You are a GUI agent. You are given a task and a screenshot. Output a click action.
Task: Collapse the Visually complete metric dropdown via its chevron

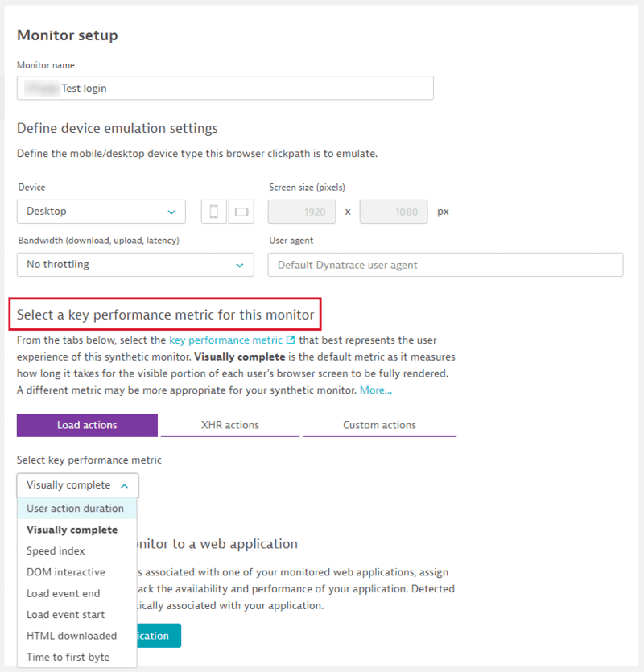tap(125, 485)
